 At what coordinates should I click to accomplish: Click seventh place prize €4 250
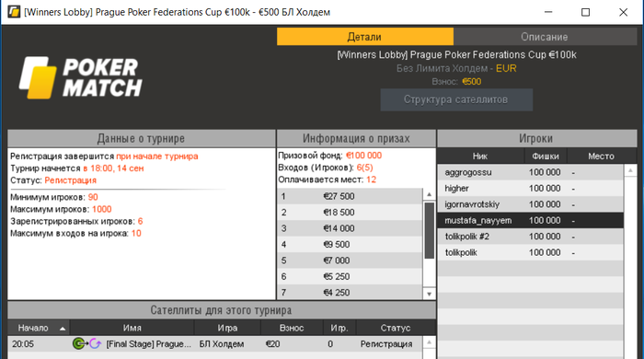click(x=337, y=293)
